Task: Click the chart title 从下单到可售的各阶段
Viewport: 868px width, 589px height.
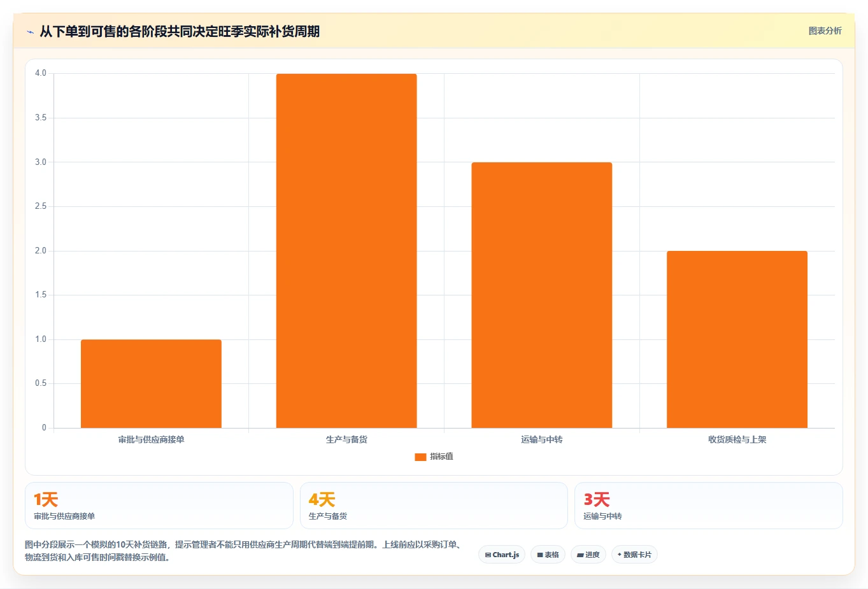Action: point(180,31)
